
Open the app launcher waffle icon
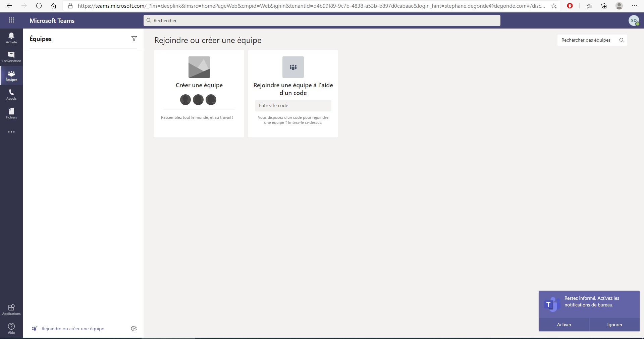coord(11,20)
